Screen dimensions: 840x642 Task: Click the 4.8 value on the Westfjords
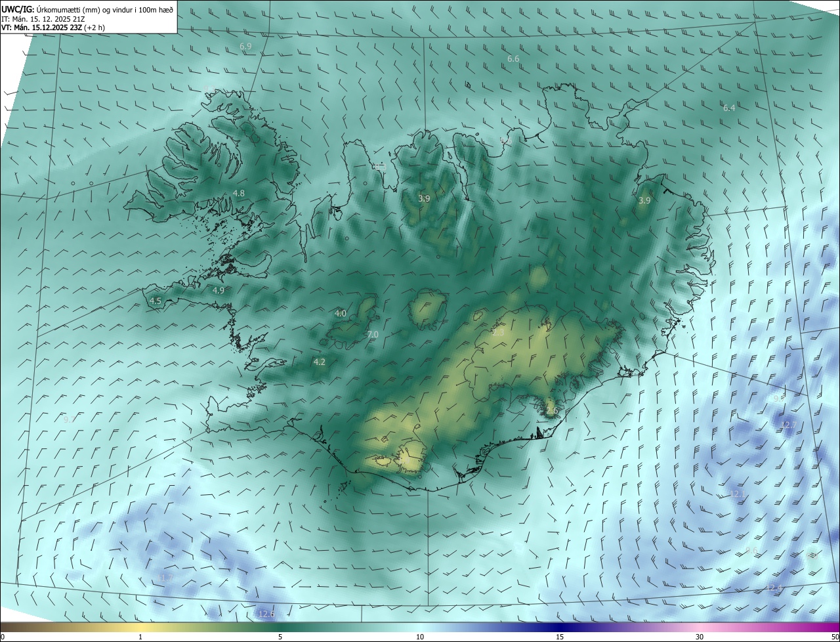239,194
